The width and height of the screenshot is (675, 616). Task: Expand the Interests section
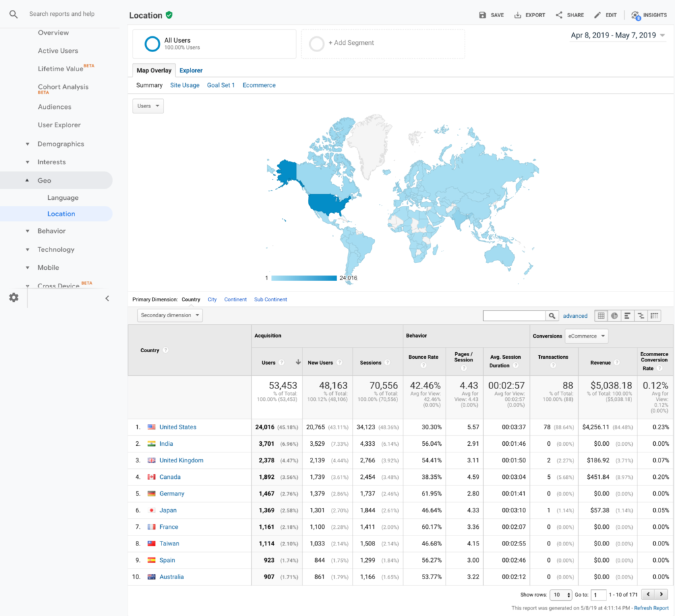[51, 162]
